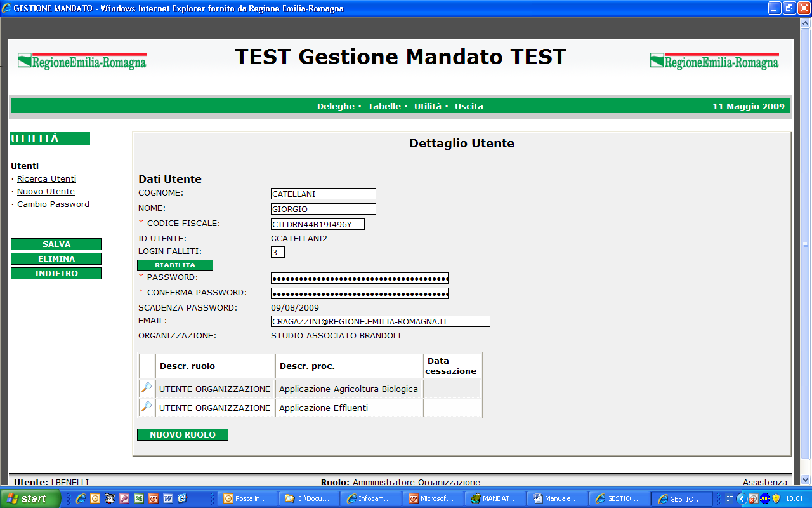Click the Applicazione Agricoltura Biologica cell

point(349,389)
